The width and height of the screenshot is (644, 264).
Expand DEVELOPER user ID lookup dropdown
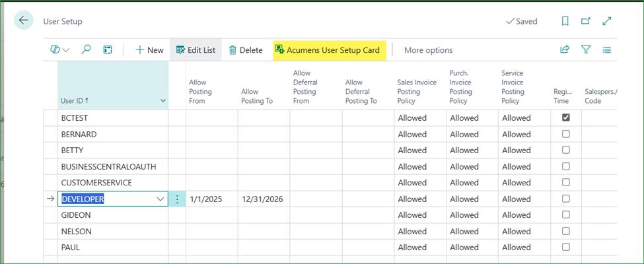pyautogui.click(x=160, y=199)
